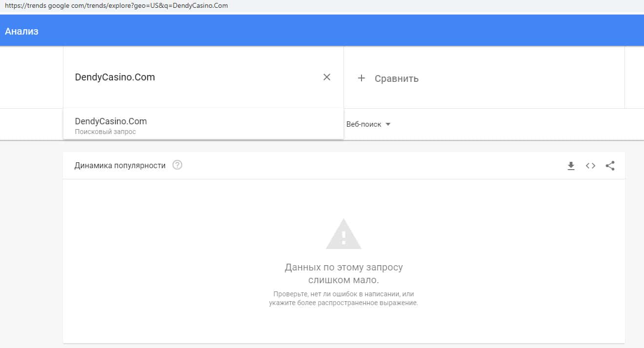This screenshot has width=644, height=348.
Task: Focus the DendyCasino.Com search term field
Action: [x=195, y=77]
